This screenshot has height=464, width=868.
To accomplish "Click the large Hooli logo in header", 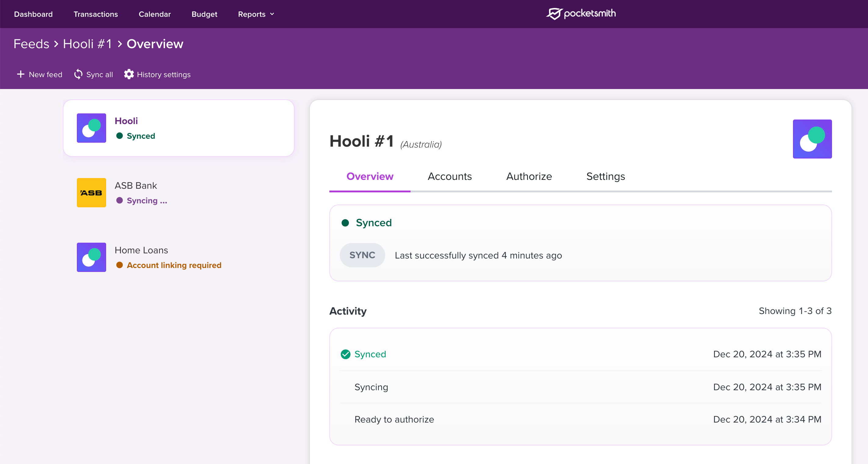I will pos(812,139).
